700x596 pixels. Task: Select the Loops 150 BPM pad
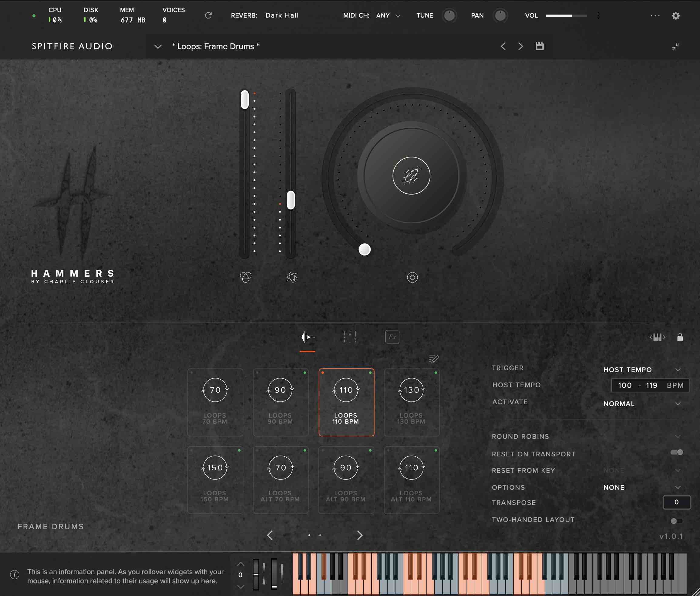(x=215, y=480)
